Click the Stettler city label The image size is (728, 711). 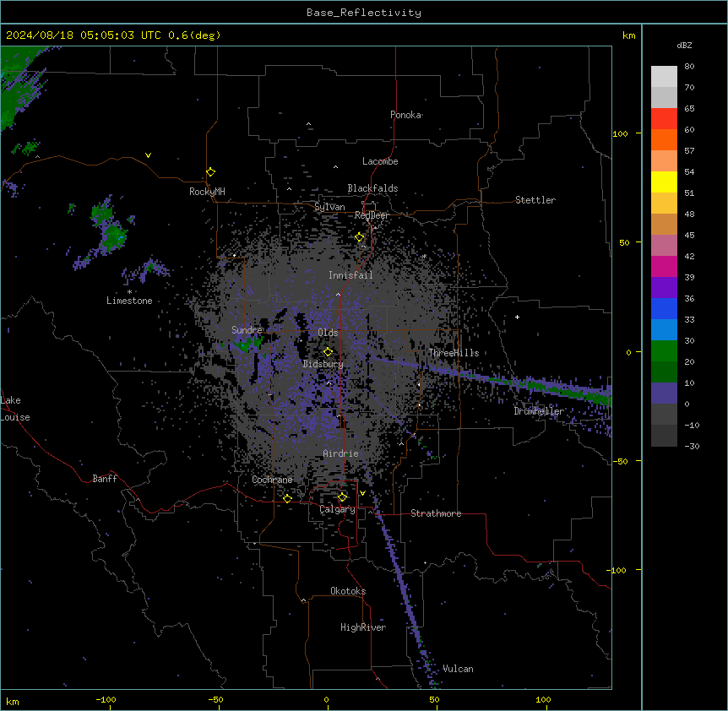(535, 200)
